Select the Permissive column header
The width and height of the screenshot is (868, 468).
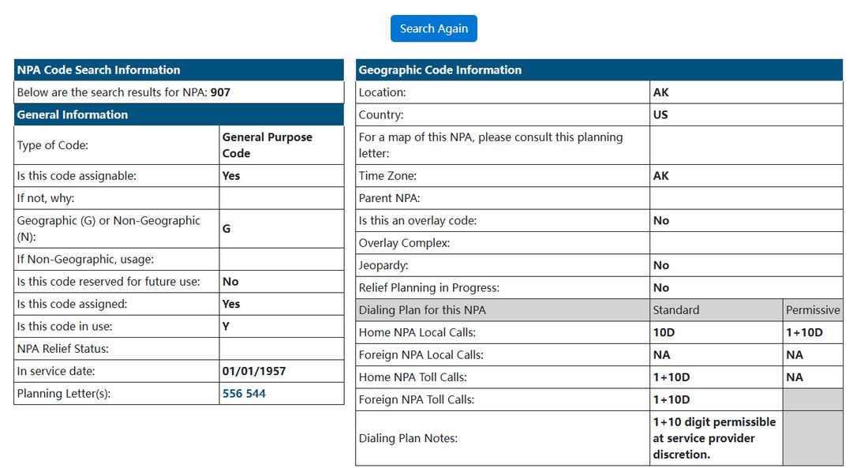click(813, 310)
